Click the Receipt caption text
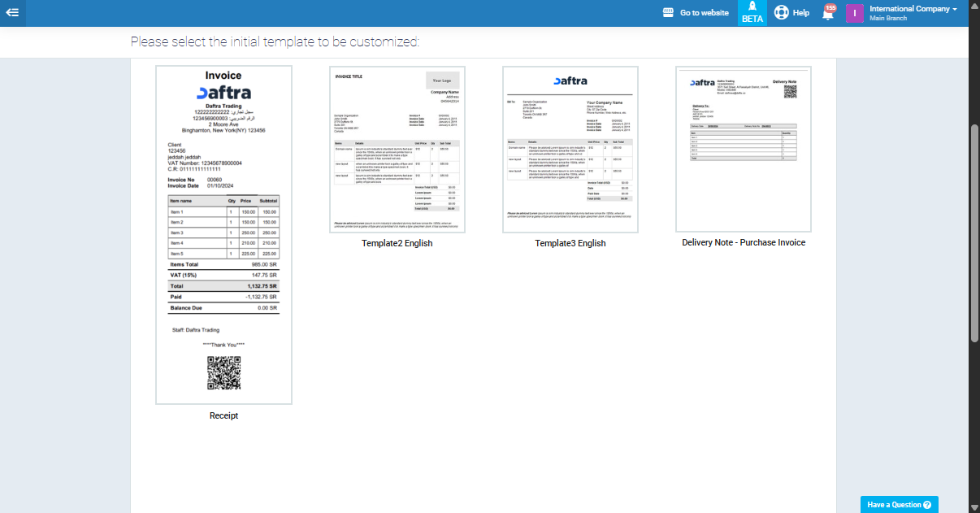This screenshot has width=980, height=513. (x=223, y=415)
